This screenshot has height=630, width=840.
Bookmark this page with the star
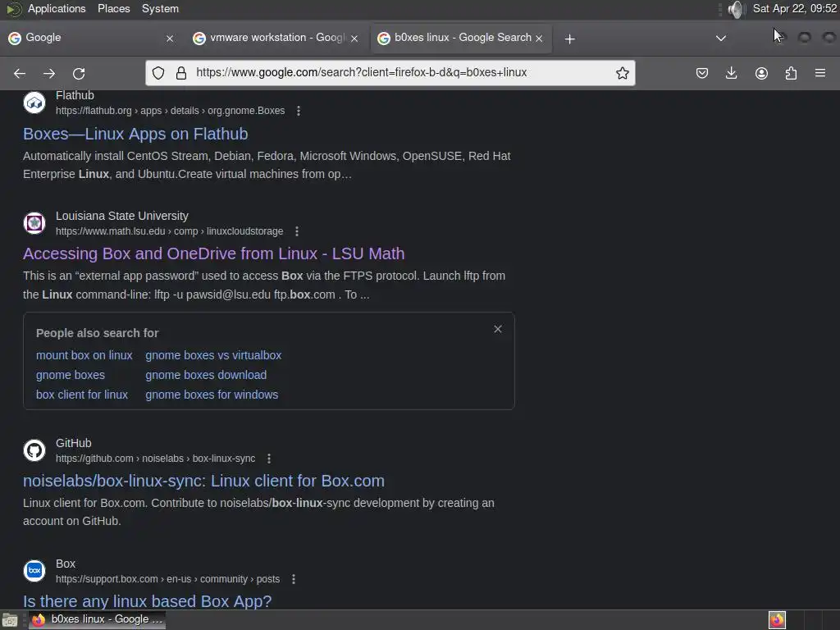coord(622,73)
